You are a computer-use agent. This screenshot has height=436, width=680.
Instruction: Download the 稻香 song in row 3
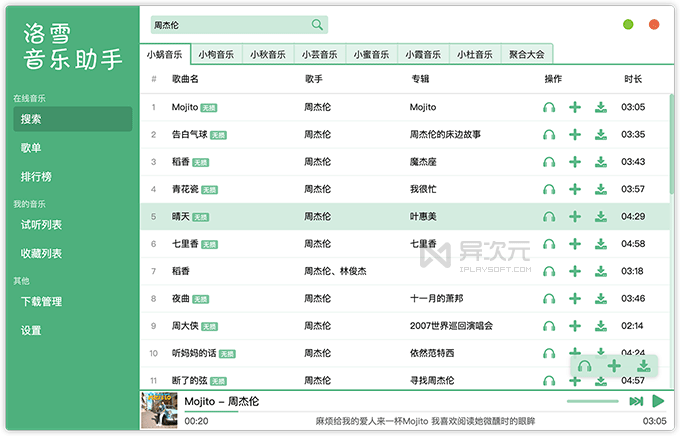pos(600,161)
